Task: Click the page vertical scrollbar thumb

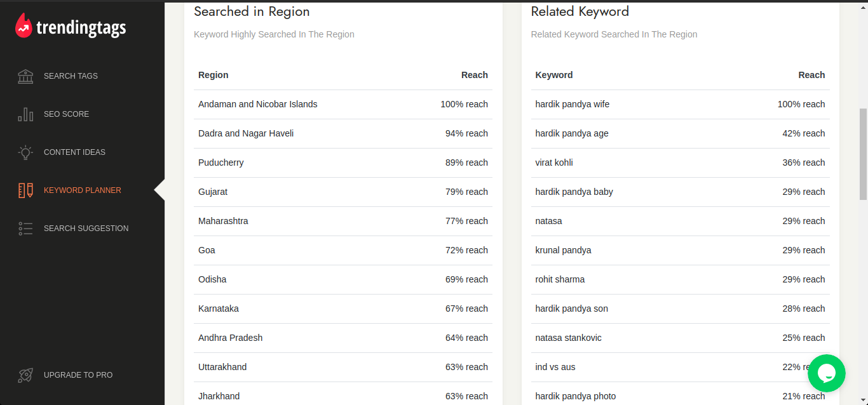Action: point(863,154)
